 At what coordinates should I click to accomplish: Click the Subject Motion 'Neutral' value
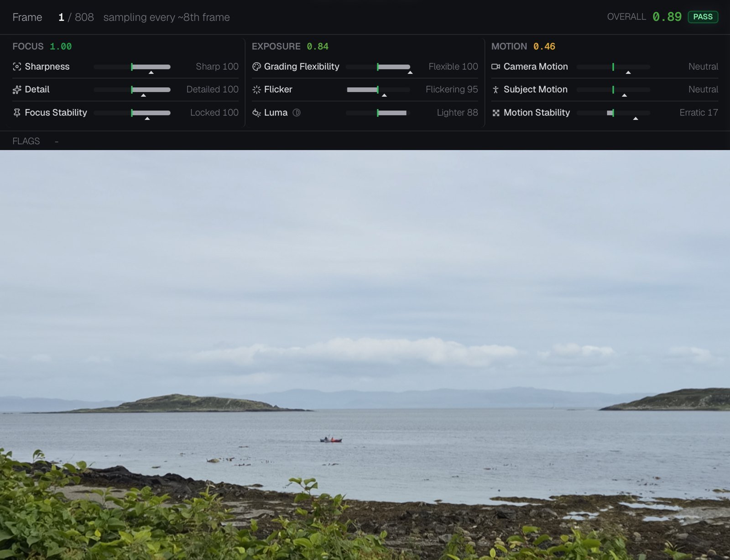click(703, 89)
